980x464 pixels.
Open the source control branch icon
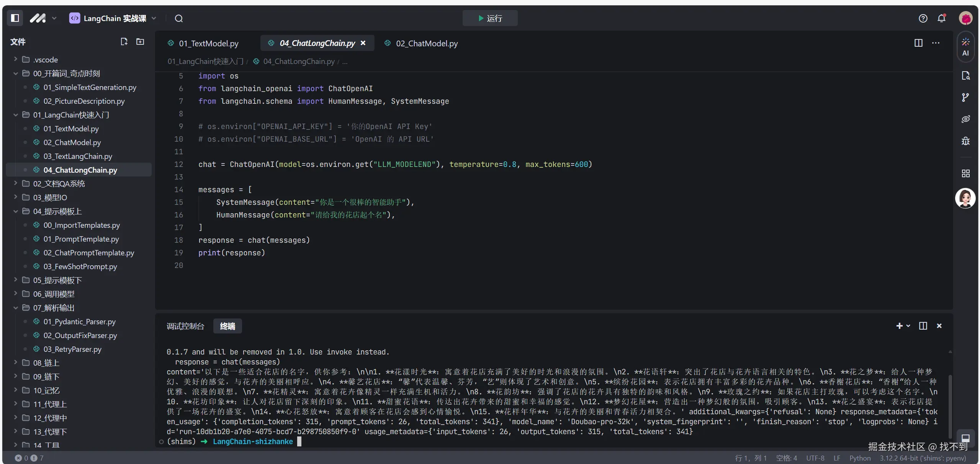tap(965, 97)
